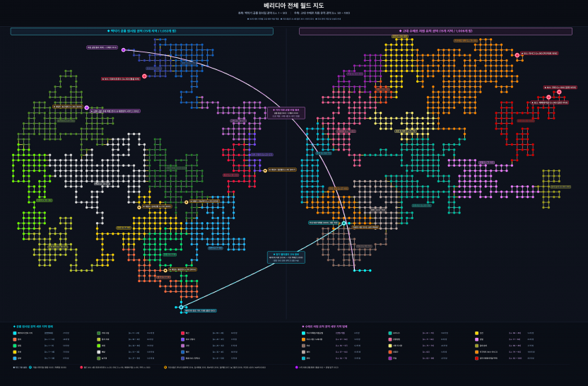
Task: Click the gold marker in the orange southern zone
Action: click(x=165, y=270)
